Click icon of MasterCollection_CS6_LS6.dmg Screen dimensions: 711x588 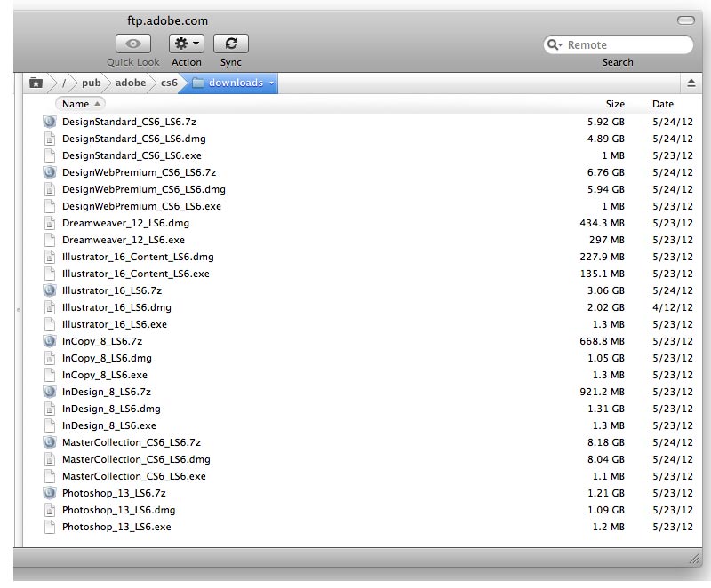pyautogui.click(x=50, y=459)
